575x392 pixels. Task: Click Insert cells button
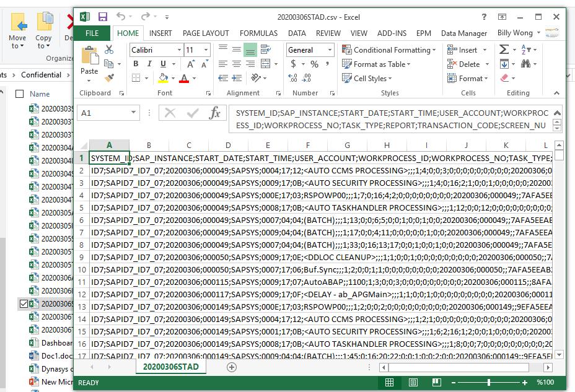(463, 50)
